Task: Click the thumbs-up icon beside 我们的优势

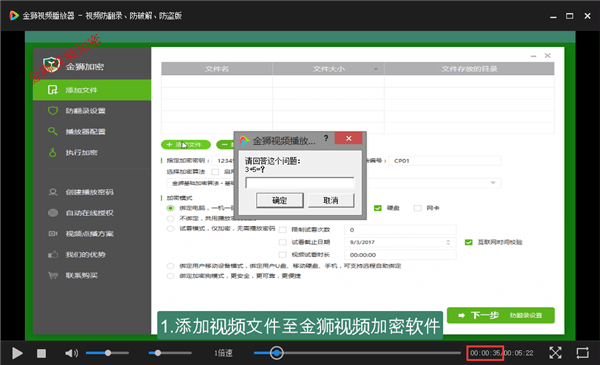Action: click(x=53, y=254)
